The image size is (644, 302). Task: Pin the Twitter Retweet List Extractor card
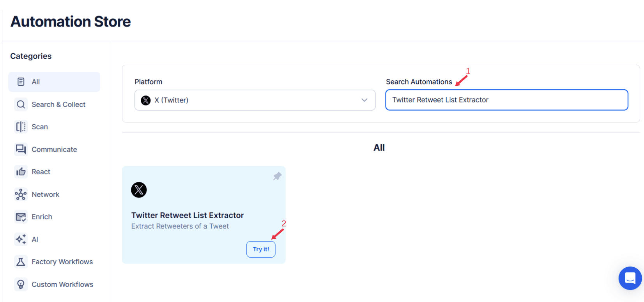(277, 176)
